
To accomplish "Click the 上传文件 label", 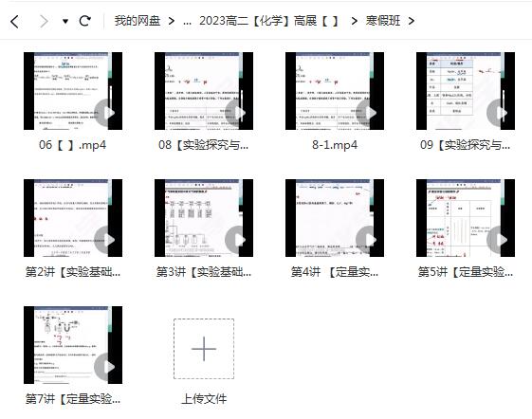I will (x=204, y=399).
